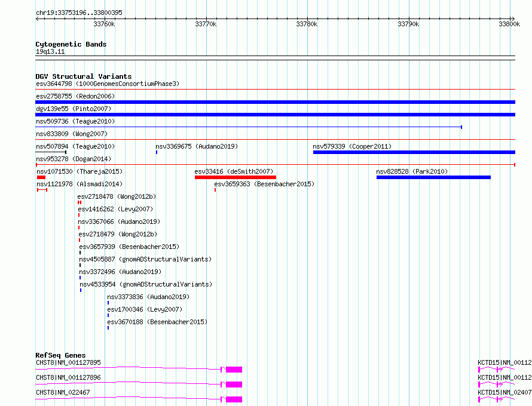Select the RefSeq Genes track title
Viewport: 532px width, 406px height.
click(x=60, y=355)
